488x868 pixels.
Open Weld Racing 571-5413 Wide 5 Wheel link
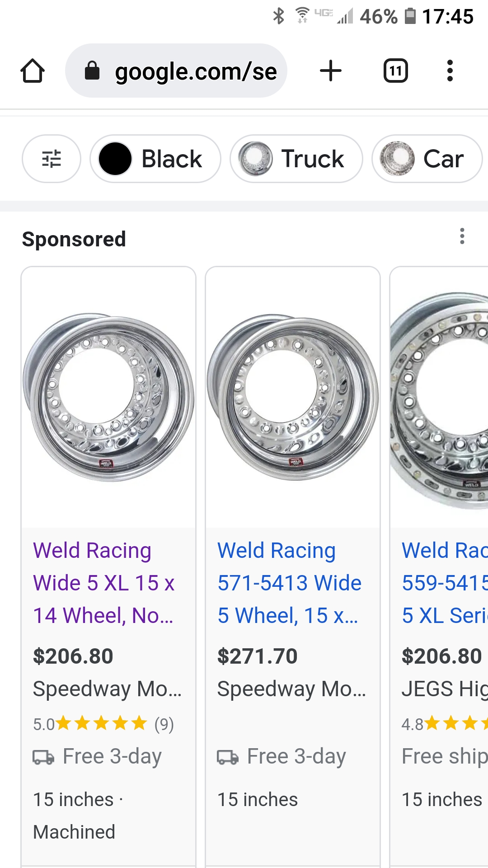pyautogui.click(x=289, y=583)
